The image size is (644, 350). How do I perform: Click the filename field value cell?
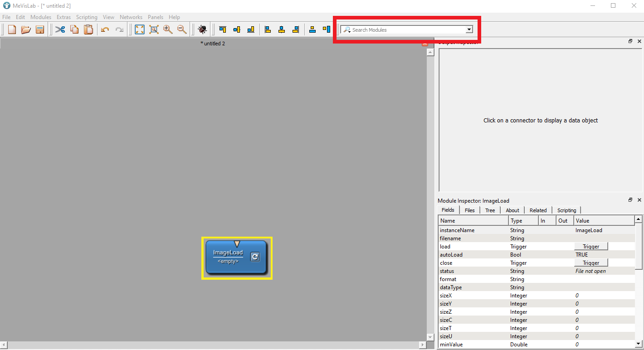pyautogui.click(x=603, y=238)
